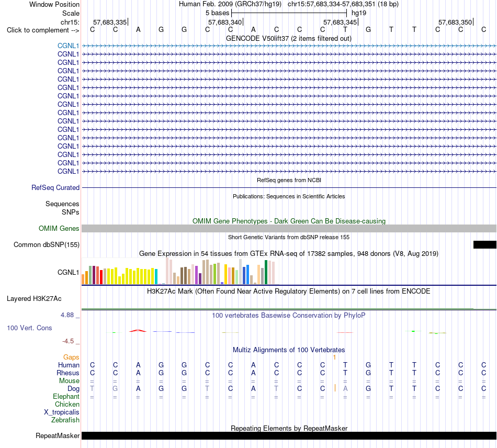Click the Window Position label
Viewport: 497px width, 448px height.
coord(54,4)
